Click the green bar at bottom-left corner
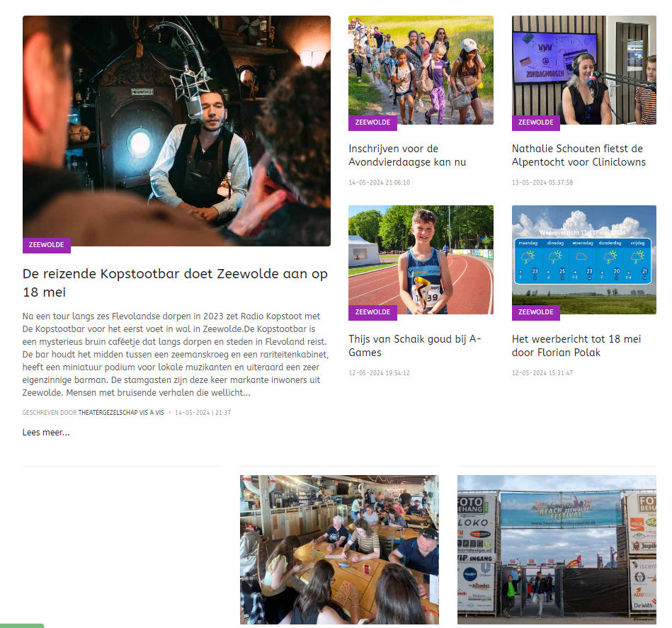This screenshot has width=672, height=628. 22,626
